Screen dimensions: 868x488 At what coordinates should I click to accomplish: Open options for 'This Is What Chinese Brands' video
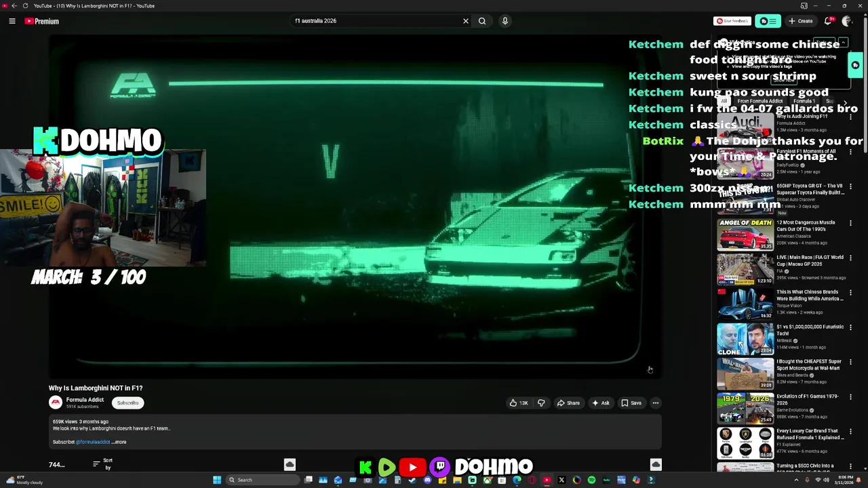coord(850,293)
